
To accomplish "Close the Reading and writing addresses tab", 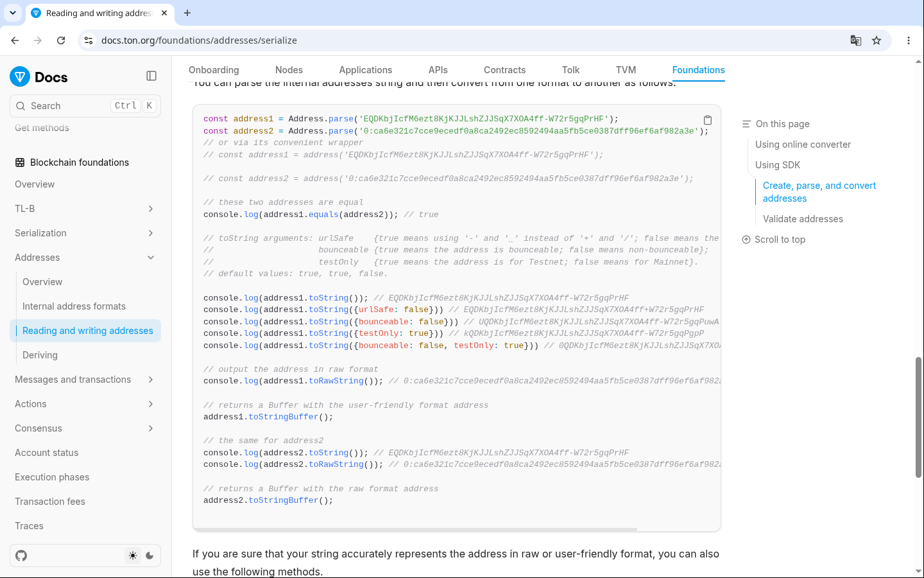I will [x=164, y=13].
